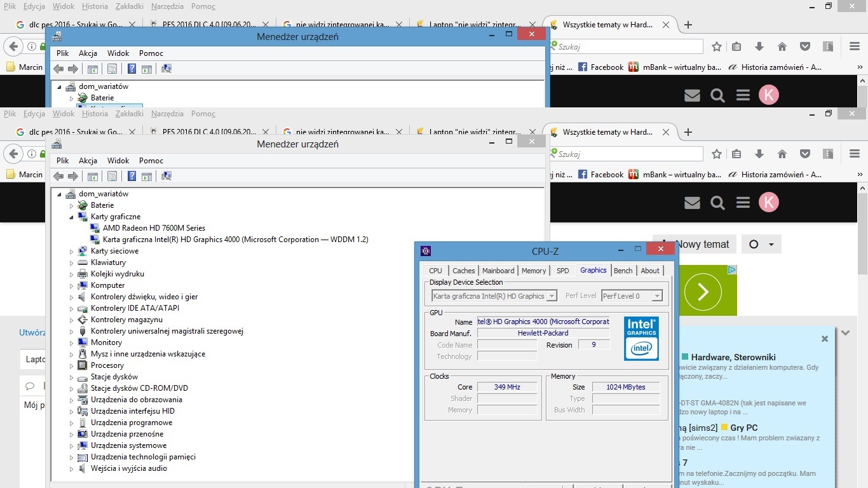Expand the Monitory node arrow
This screenshot has width=868, height=488.
[x=72, y=342]
